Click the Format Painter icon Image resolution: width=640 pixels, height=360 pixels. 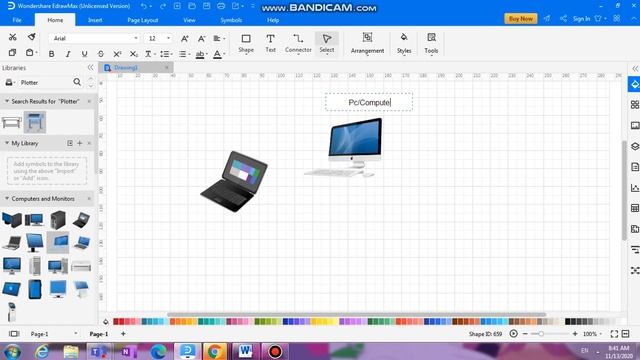(31, 37)
